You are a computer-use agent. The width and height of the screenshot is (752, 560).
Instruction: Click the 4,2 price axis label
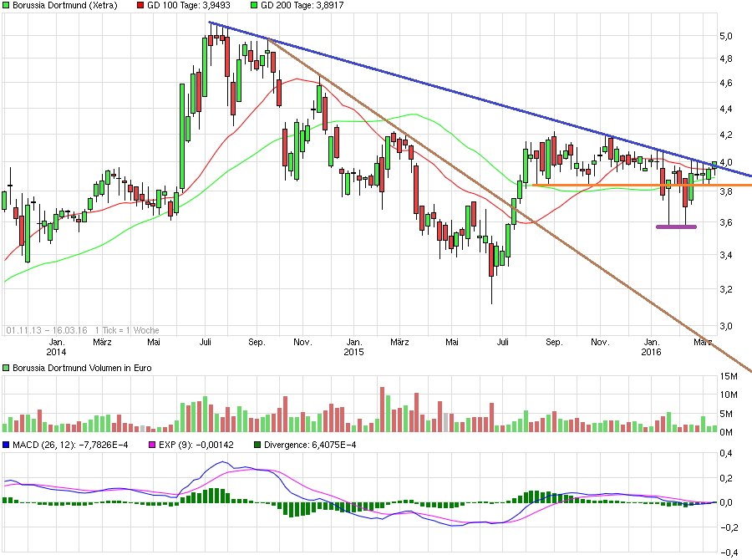[x=726, y=135]
